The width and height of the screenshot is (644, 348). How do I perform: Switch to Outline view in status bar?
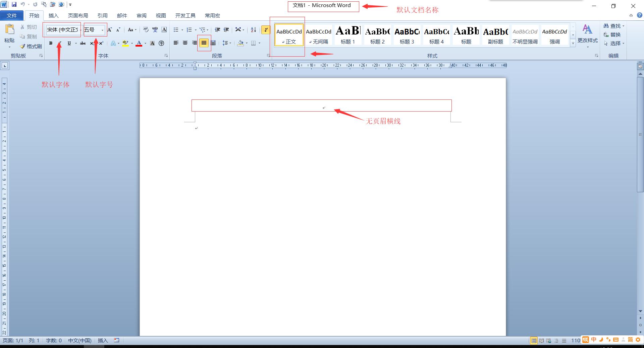[x=556, y=341]
